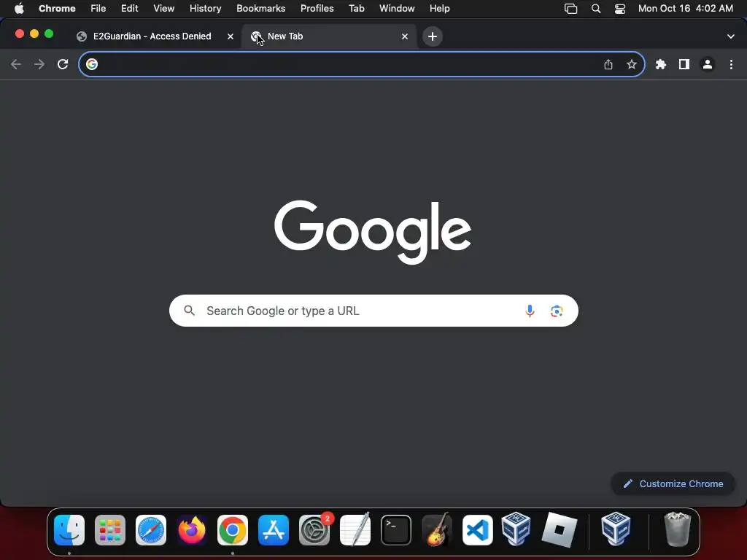Viewport: 747px width, 560px height.
Task: Bookmark this tab with star icon
Action: (x=631, y=64)
